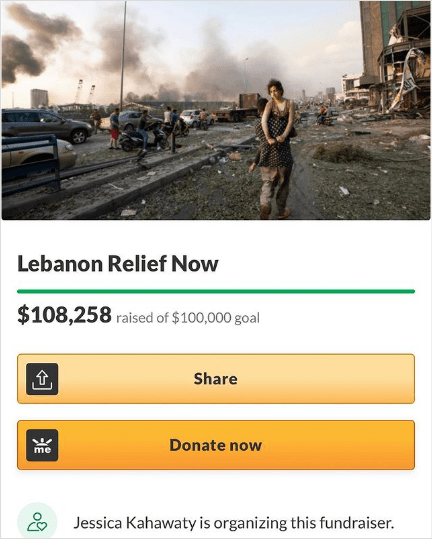Screen dimensions: 432x539
Task: Click the upload arrow share icon
Action: point(42,379)
